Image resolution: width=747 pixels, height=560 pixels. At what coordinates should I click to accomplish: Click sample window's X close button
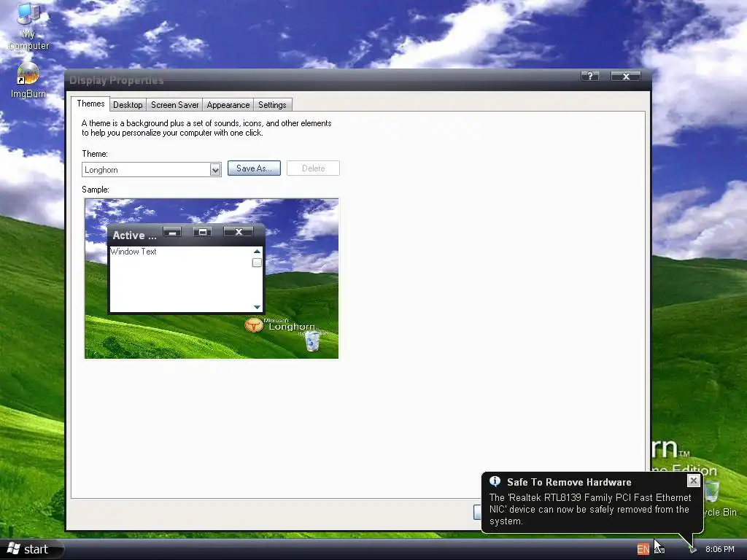tap(239, 232)
